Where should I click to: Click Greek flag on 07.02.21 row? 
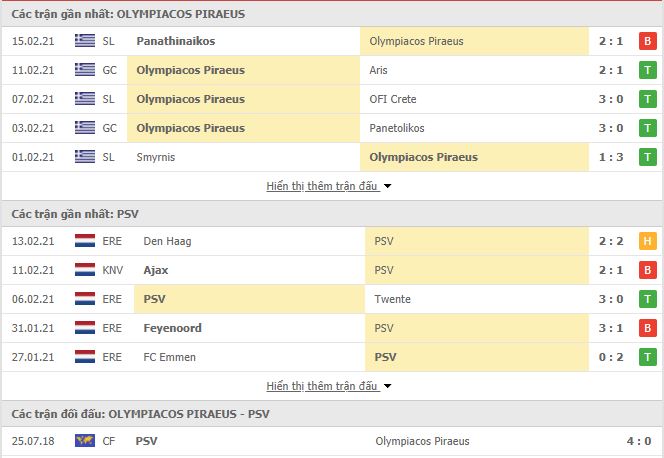[x=85, y=99]
